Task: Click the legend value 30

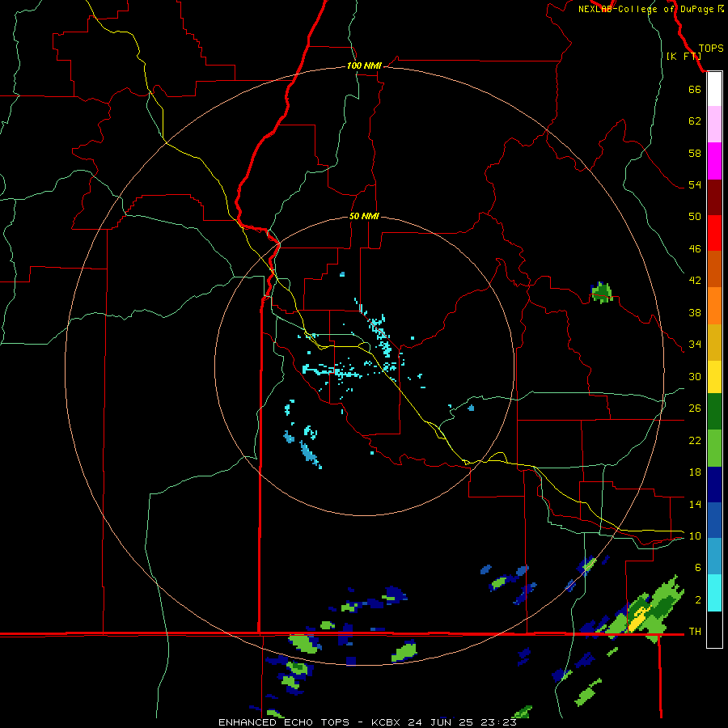Action: [695, 376]
